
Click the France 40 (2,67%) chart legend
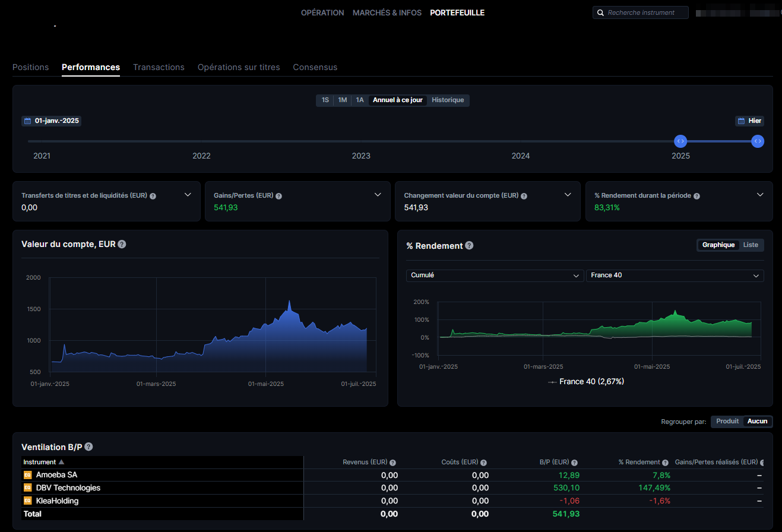(586, 382)
